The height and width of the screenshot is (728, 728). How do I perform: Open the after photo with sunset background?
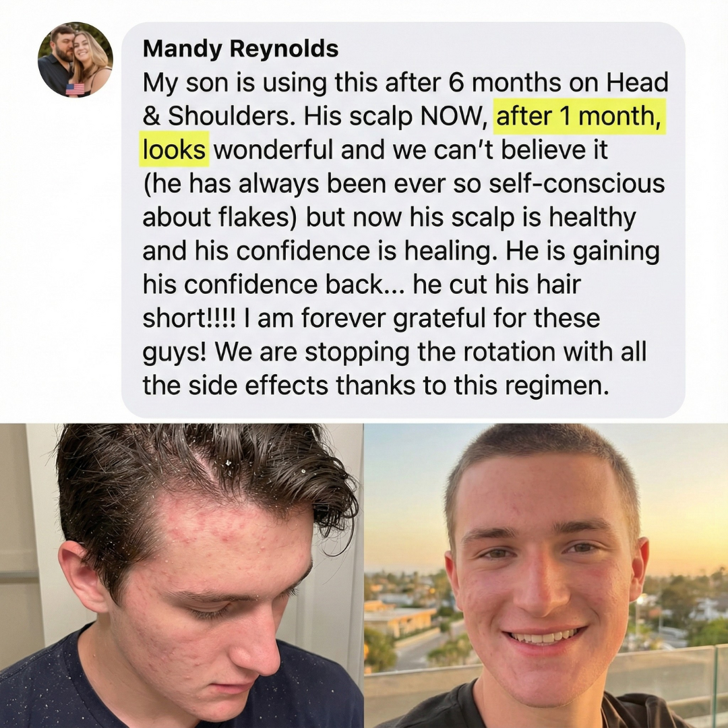(546, 576)
